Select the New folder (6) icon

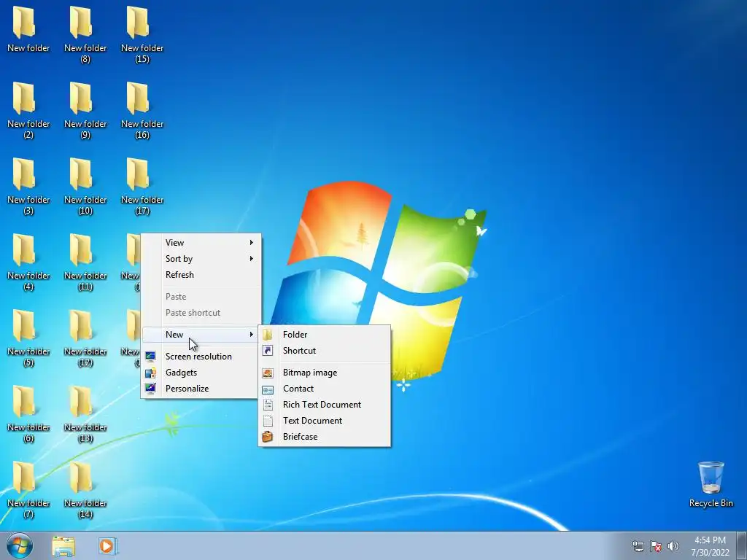tap(28, 413)
